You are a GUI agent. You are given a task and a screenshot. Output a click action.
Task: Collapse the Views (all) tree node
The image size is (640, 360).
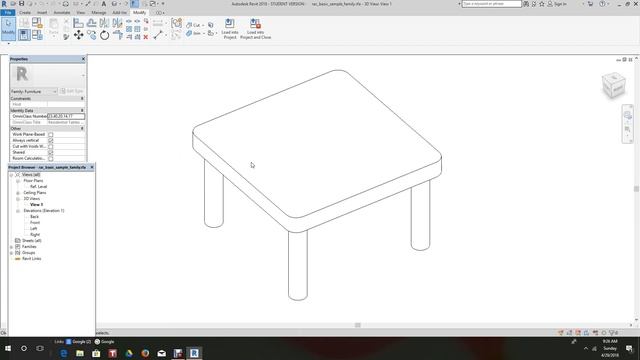pyautogui.click(x=11, y=175)
